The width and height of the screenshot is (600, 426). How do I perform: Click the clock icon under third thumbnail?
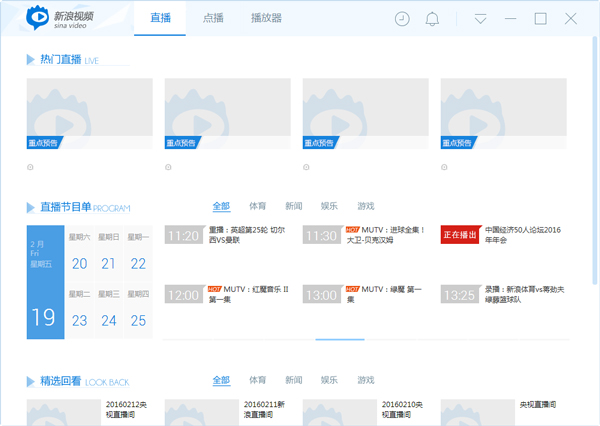point(306,167)
